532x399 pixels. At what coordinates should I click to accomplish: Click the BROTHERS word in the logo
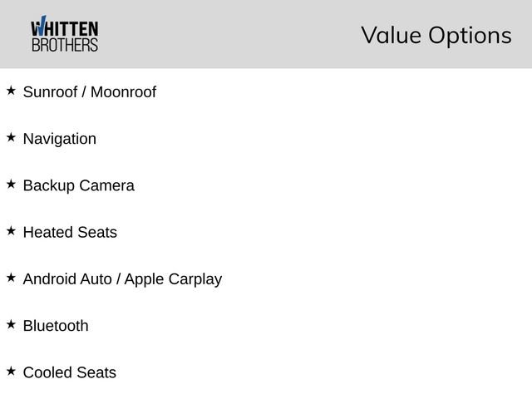coord(64,45)
